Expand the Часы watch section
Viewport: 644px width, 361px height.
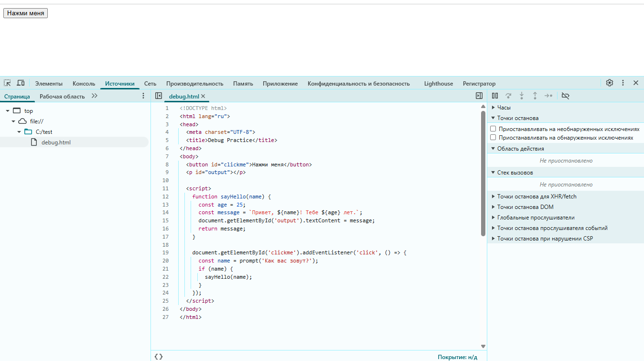504,108
